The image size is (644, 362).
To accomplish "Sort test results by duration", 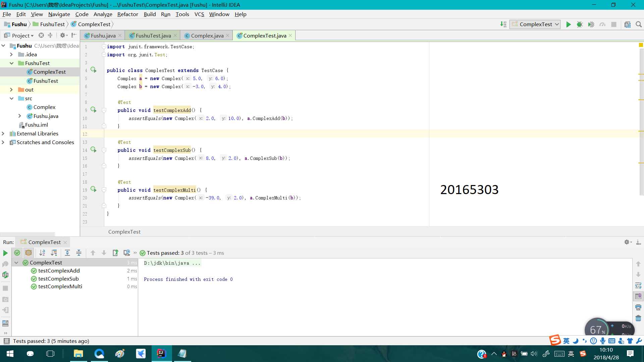I will (54, 253).
